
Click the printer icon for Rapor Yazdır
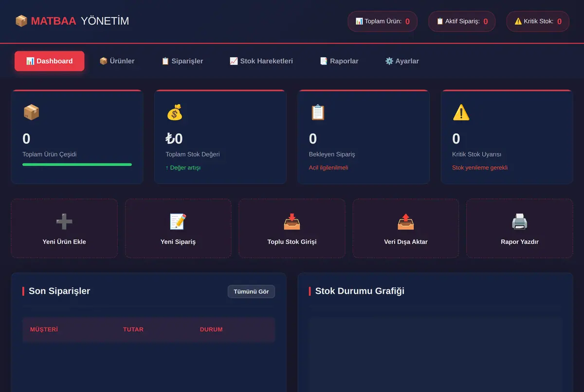coord(519,222)
